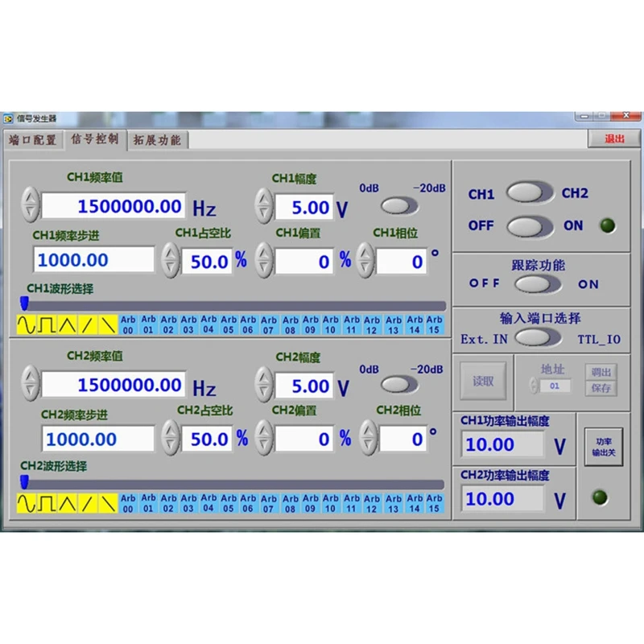Image resolution: width=644 pixels, height=644 pixels.
Task: Step the CH2 amplitude spinner
Action: pyautogui.click(x=264, y=385)
